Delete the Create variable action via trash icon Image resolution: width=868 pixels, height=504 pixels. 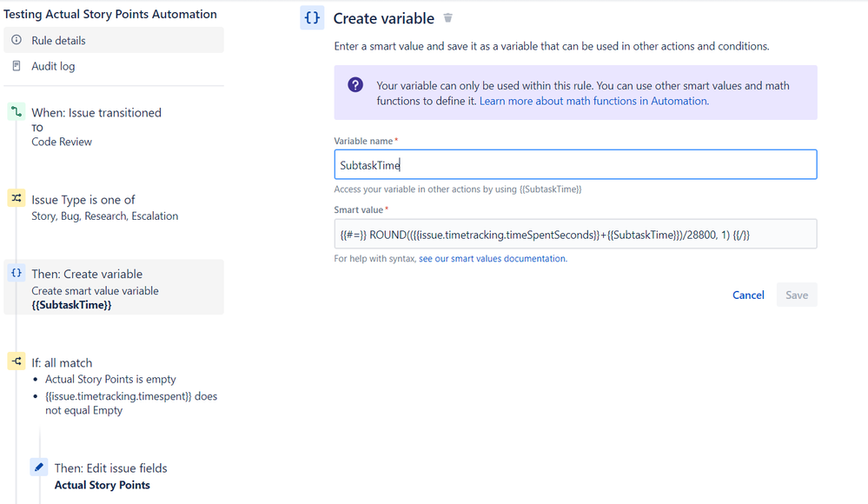[x=447, y=18]
